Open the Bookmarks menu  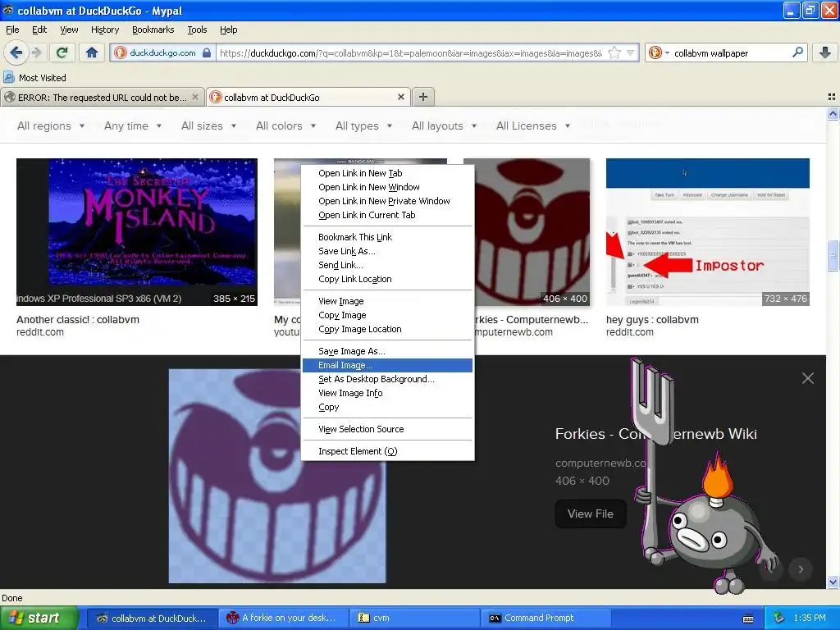tap(153, 30)
